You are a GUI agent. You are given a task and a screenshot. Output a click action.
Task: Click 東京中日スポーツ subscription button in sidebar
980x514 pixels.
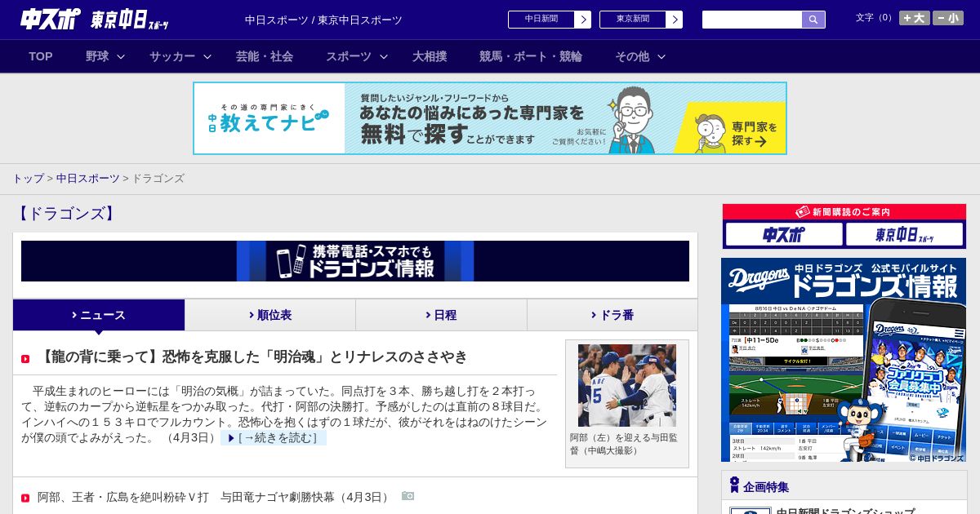click(905, 235)
